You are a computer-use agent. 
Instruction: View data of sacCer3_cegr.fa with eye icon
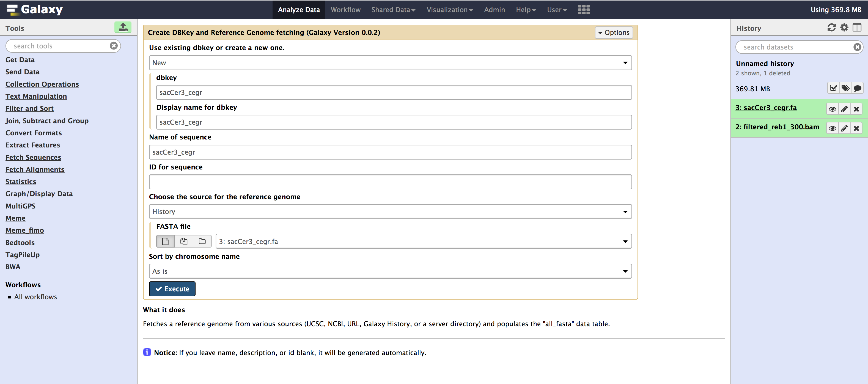click(832, 109)
